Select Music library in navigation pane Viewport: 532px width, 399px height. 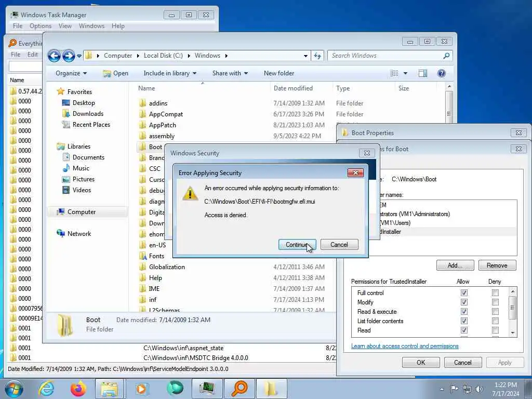81,168
